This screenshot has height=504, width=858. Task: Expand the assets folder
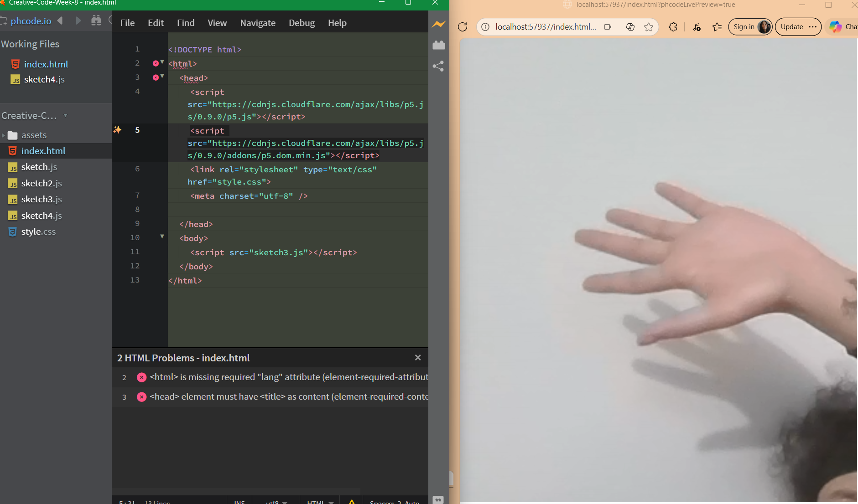tap(4, 135)
